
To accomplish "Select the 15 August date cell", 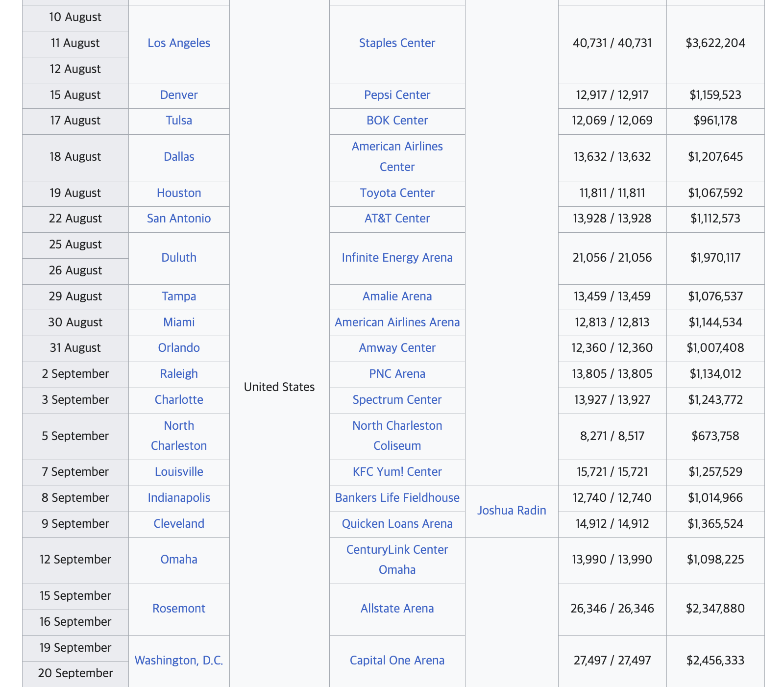I will [75, 95].
